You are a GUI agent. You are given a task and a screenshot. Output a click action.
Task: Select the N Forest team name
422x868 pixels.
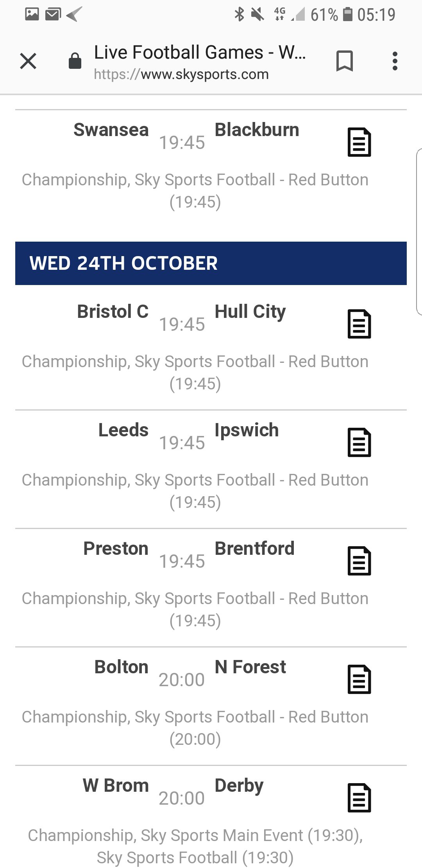click(250, 667)
